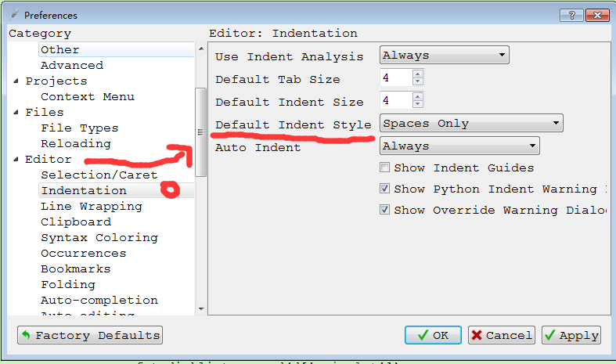The height and width of the screenshot is (364, 616).
Task: Collapse the Editor tree node
Action: tap(16, 159)
